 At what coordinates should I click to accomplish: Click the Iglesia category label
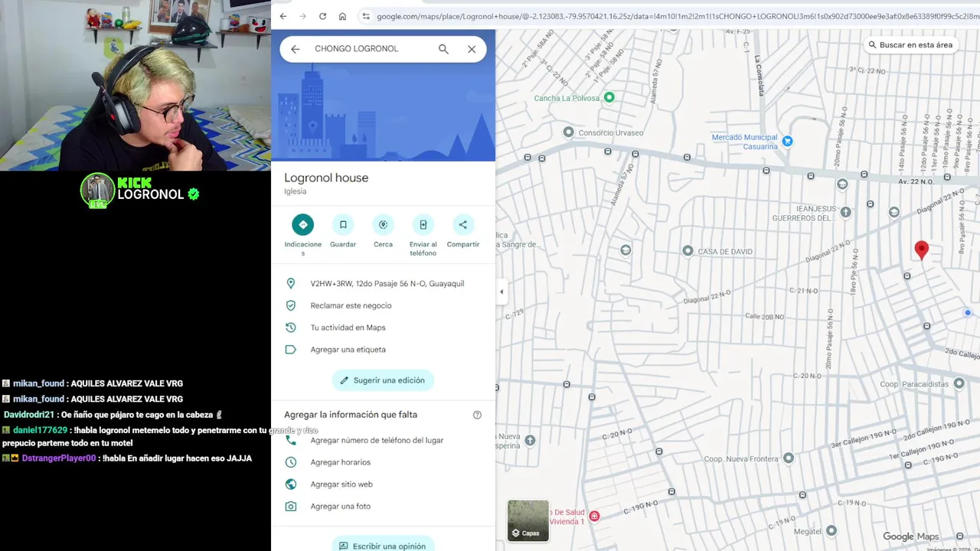tap(295, 191)
